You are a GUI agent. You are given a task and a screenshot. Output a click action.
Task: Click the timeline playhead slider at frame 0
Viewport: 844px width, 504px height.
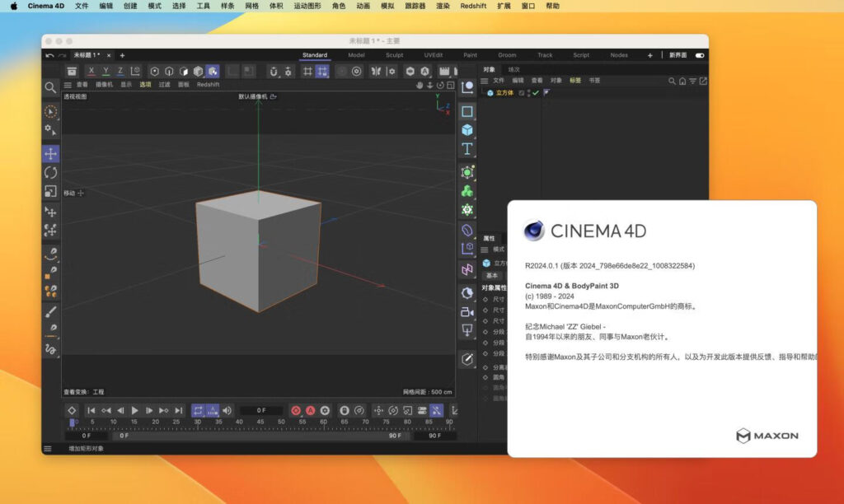(74, 423)
